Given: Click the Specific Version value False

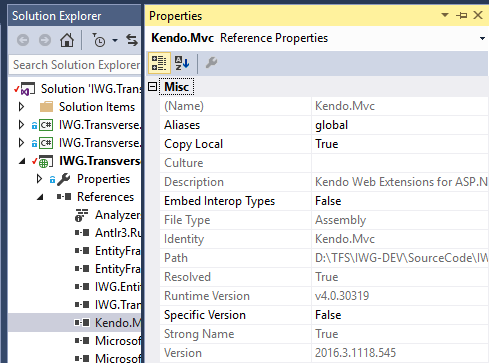Looking at the screenshot, I should [328, 315].
